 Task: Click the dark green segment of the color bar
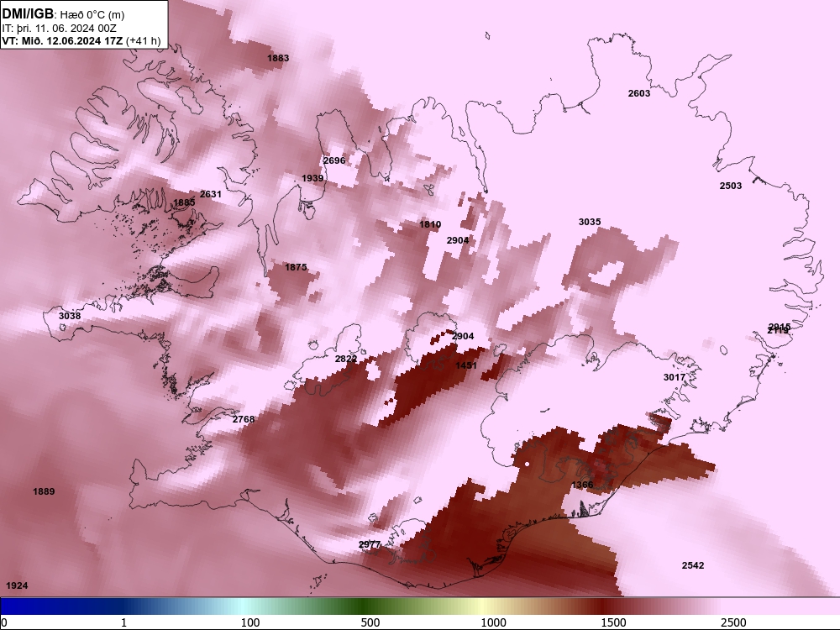point(365,606)
